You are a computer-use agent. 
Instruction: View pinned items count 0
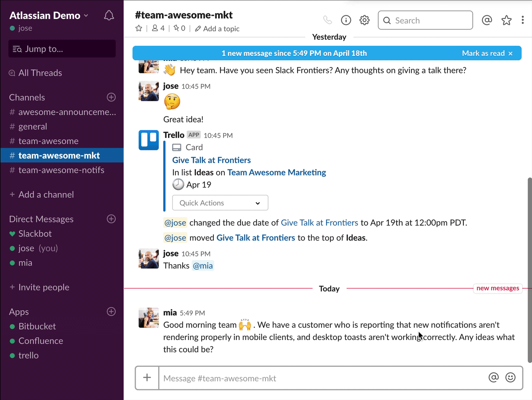tap(180, 28)
